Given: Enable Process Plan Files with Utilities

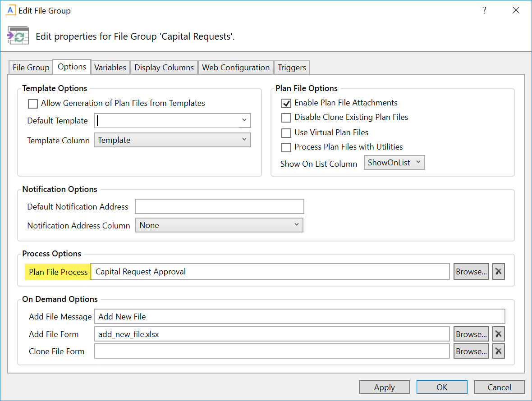Looking at the screenshot, I should point(286,147).
